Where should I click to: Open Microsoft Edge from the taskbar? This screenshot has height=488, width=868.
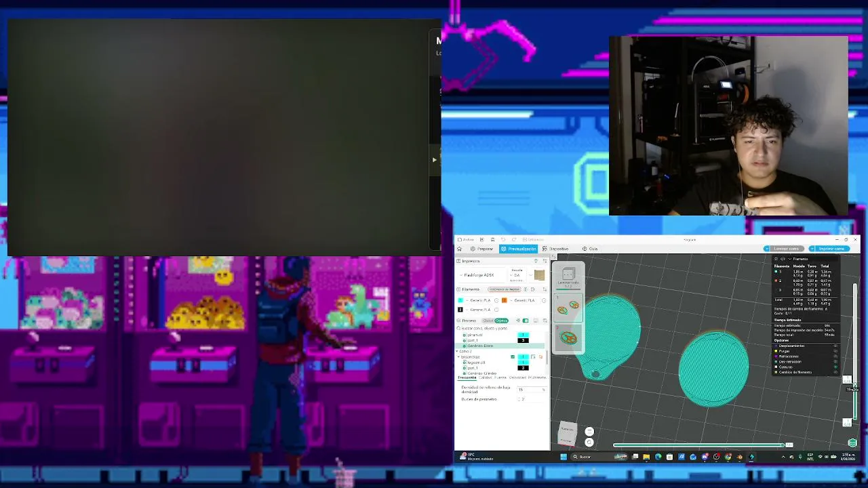(x=658, y=457)
